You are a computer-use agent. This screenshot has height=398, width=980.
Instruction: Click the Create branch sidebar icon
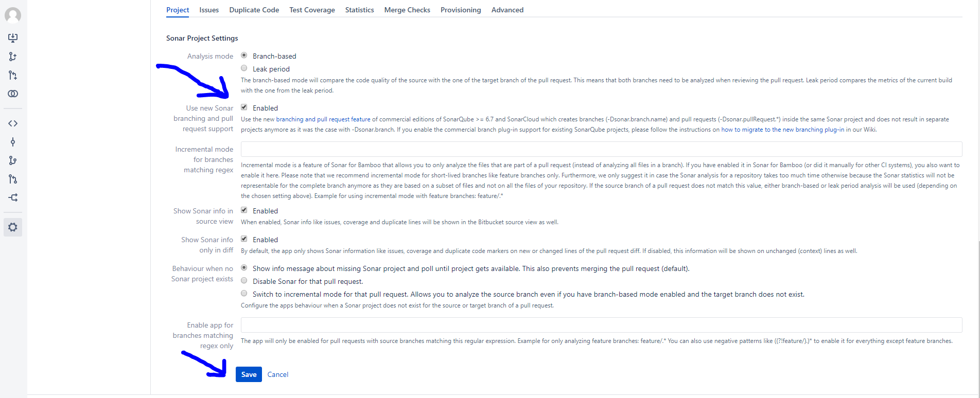[x=13, y=57]
